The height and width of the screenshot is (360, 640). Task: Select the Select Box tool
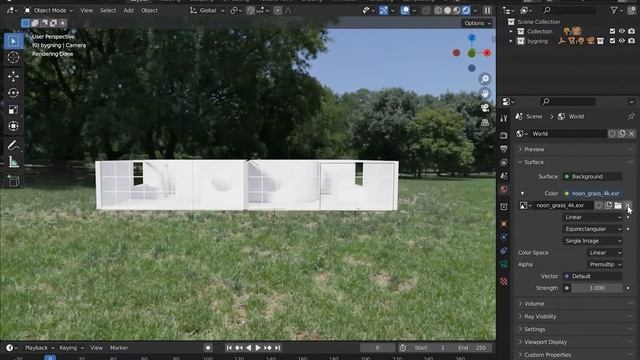pos(13,41)
